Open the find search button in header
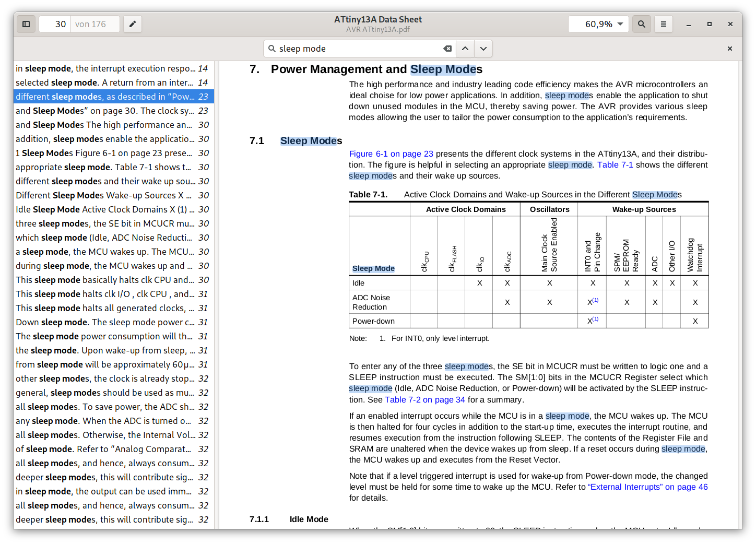Screen dimensions: 756x544 642,24
